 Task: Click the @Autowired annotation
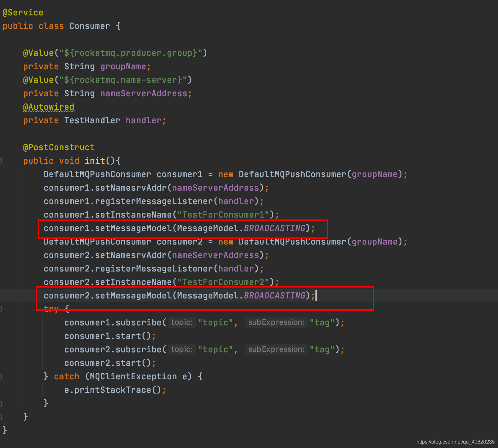point(48,107)
